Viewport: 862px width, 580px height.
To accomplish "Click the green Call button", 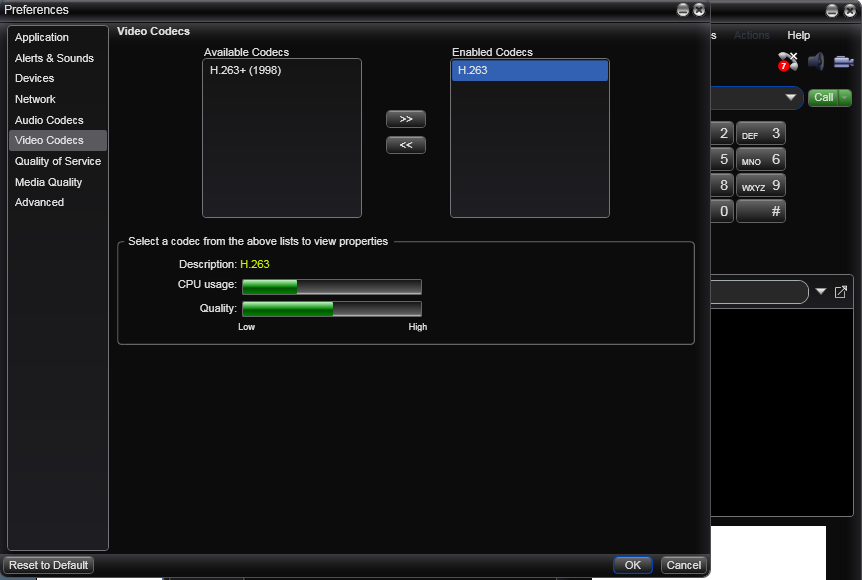I will 824,98.
